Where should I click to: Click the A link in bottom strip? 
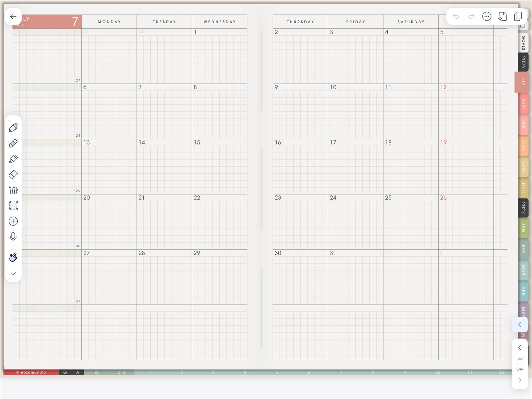pos(78,372)
